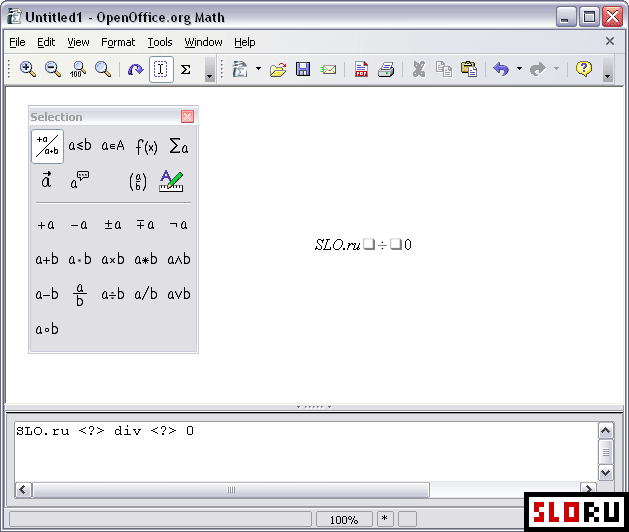Insert the a×b multiplication operator
Viewport: 629px width, 532px height.
coord(113,260)
